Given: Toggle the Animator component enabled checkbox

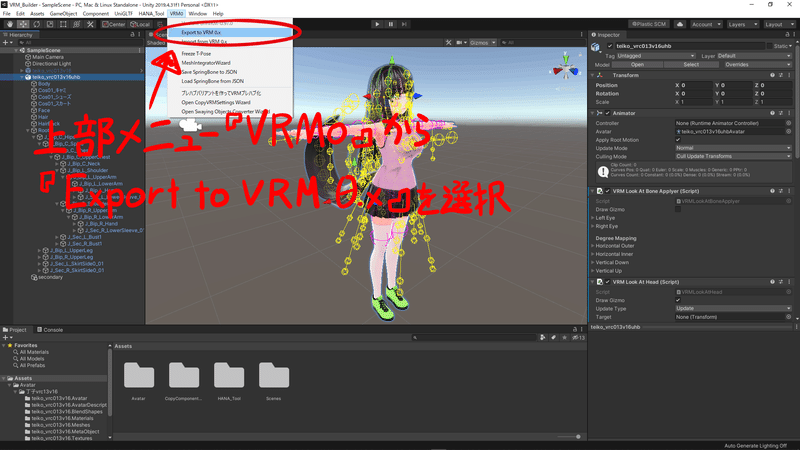Looking at the screenshot, I should pos(608,113).
